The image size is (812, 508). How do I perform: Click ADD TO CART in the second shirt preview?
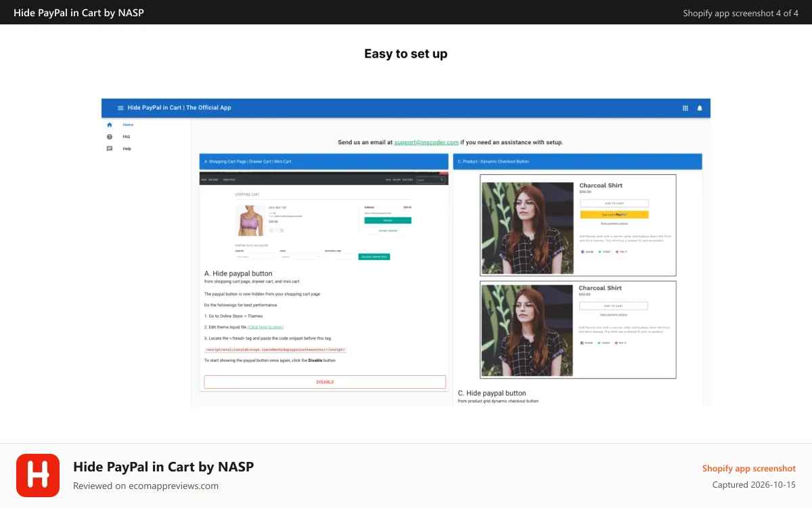pyautogui.click(x=614, y=306)
